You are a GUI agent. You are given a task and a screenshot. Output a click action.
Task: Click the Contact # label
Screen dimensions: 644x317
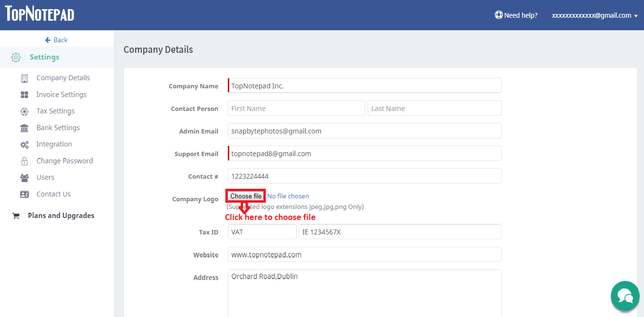tap(203, 177)
